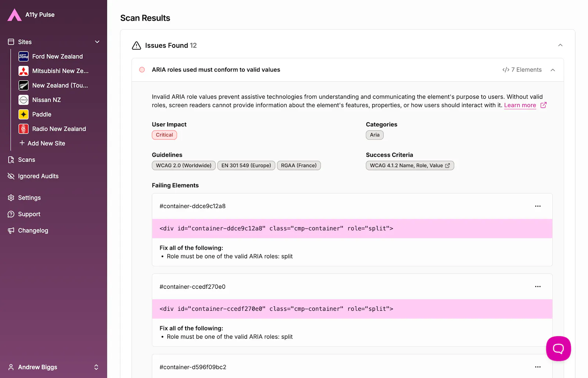Collapse the Issues Found panel

point(560,45)
